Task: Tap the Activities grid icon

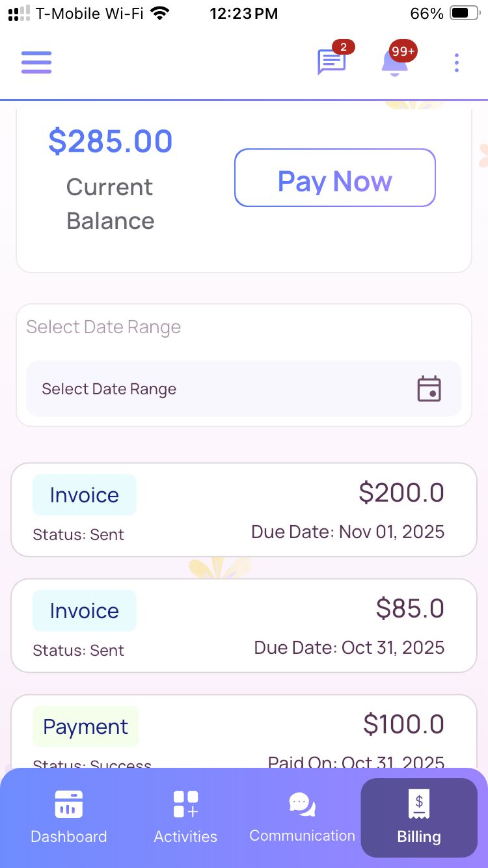Action: click(x=185, y=804)
